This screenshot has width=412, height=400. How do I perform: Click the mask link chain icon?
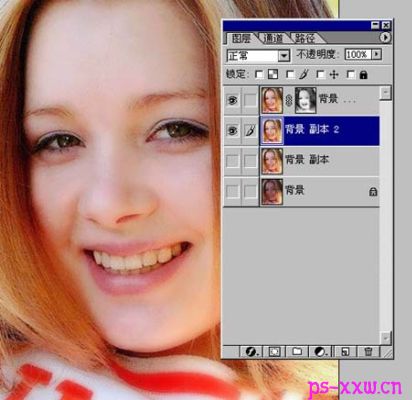[289, 100]
